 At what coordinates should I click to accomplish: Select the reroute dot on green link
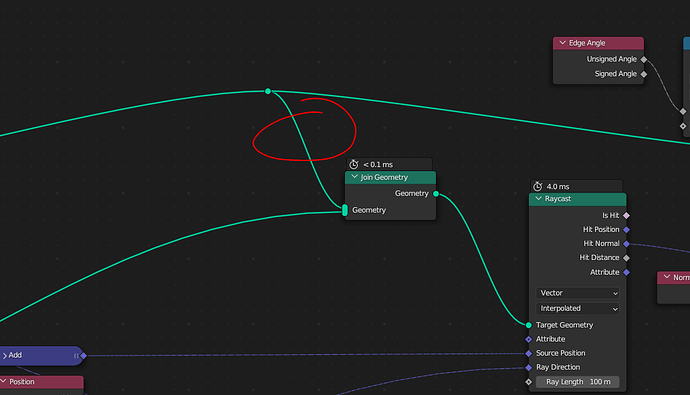268,91
